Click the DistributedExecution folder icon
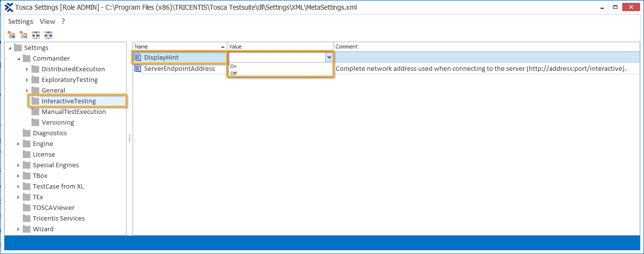Screen dimensions: 644x254 point(35,69)
